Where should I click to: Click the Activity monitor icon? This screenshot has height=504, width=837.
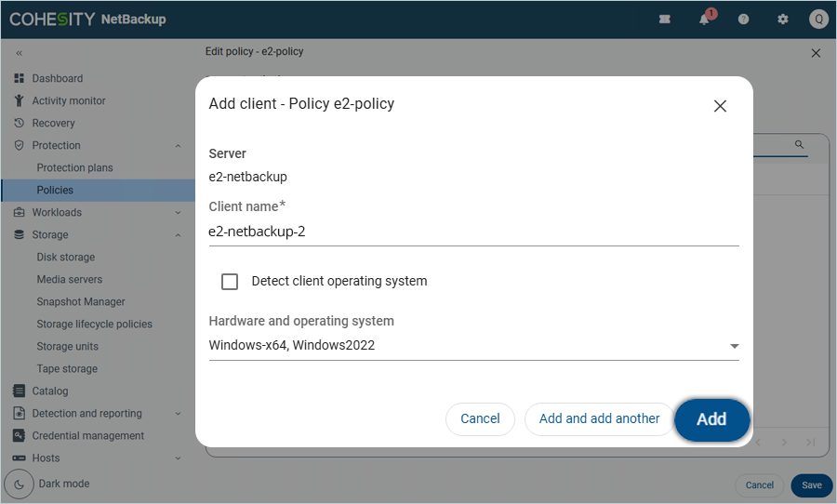[x=19, y=100]
